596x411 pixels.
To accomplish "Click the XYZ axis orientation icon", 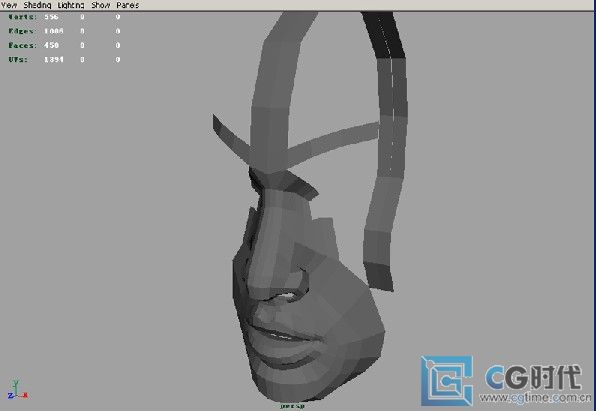I will [x=17, y=390].
